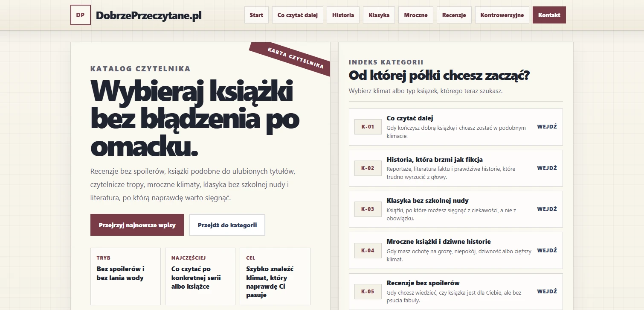Select Historia in the navigation bar
This screenshot has width=644, height=310.
click(x=343, y=15)
